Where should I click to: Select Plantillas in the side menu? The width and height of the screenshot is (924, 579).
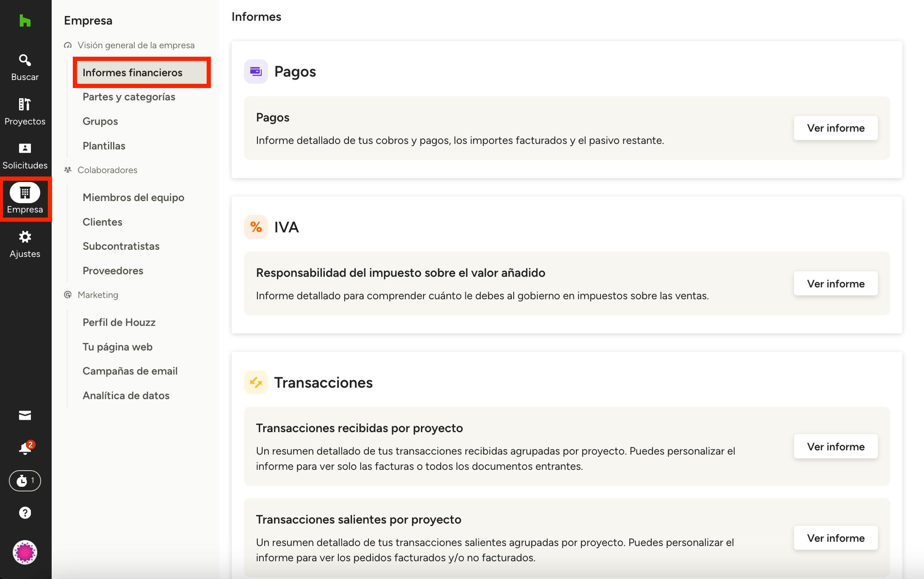pos(104,146)
